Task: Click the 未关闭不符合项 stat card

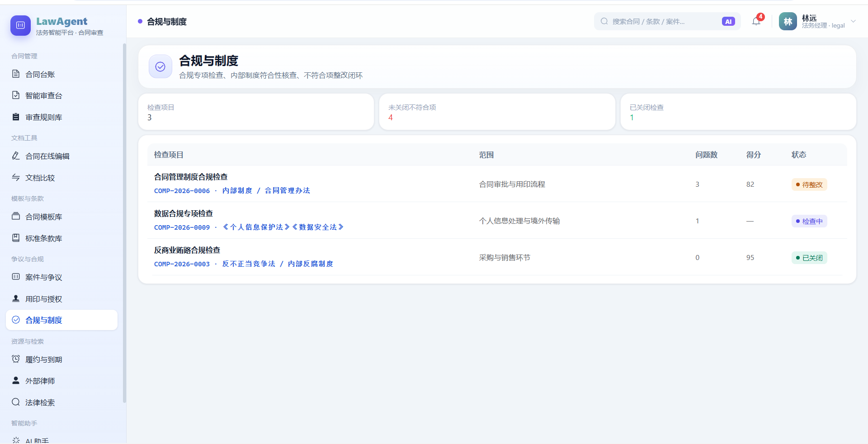Action: (x=497, y=112)
